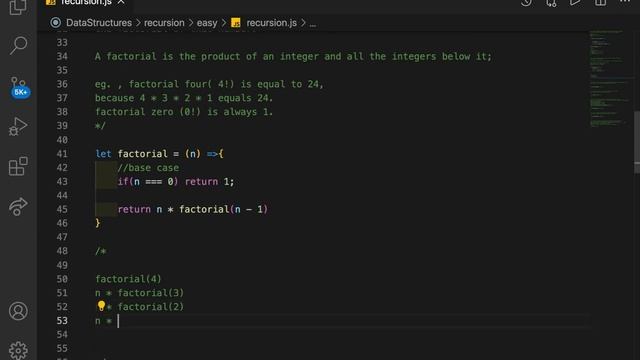The width and height of the screenshot is (640, 360).
Task: Click 'because 4 * 3 * 2 * 1 equals 24.' comment
Action: coord(184,98)
